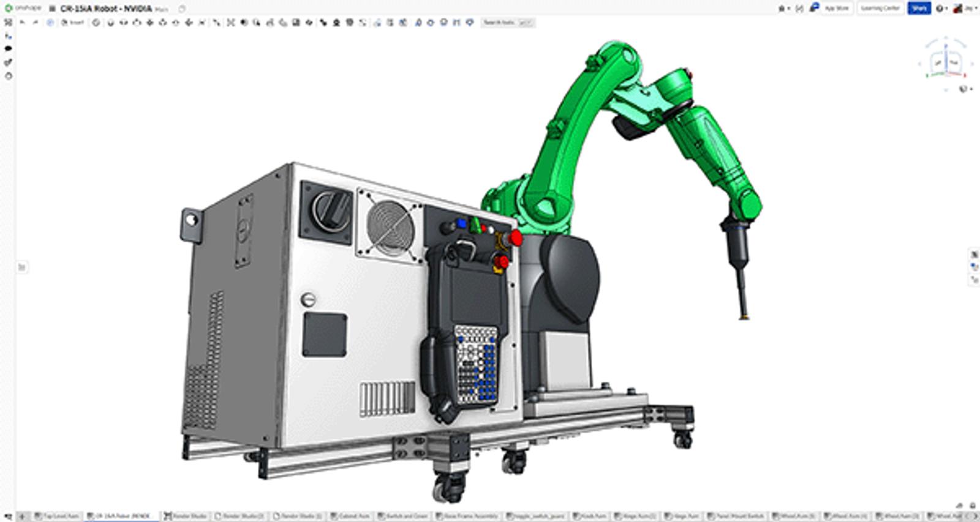Click the undo arrow in toolbar

point(23,23)
